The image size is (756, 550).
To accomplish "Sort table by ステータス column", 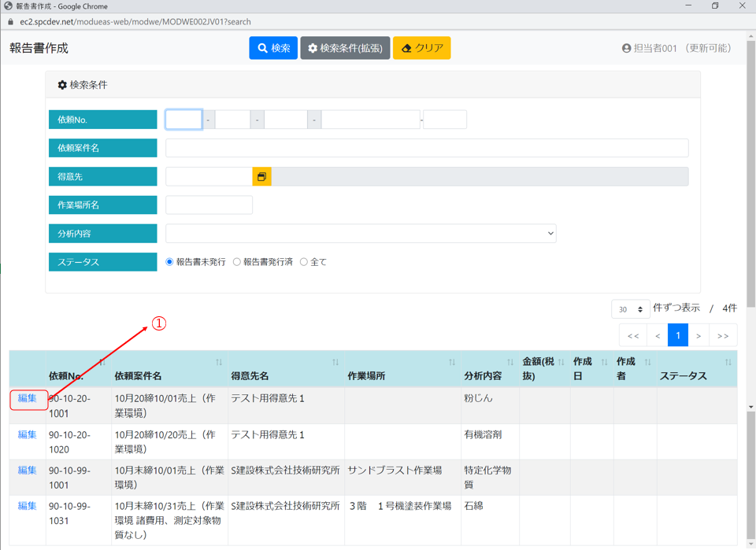I will (728, 362).
